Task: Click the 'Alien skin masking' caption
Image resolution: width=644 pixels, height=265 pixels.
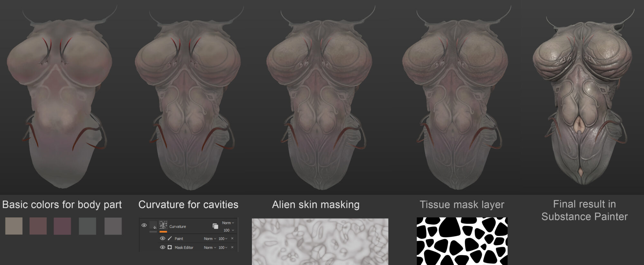Action: click(x=316, y=205)
